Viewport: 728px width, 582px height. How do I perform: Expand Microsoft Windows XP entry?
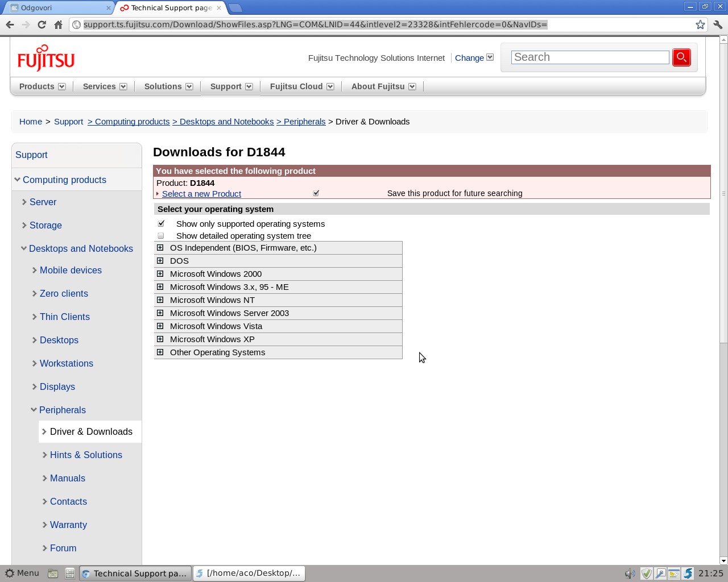tap(160, 339)
